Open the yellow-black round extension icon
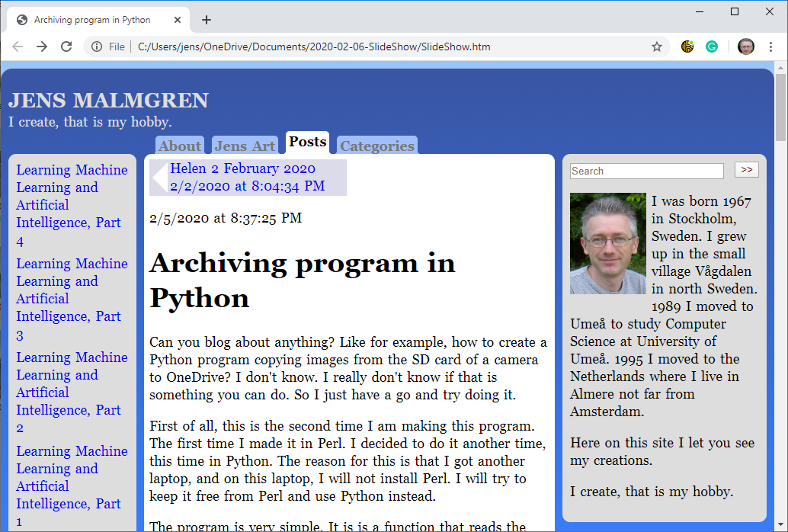Image resolution: width=788 pixels, height=532 pixels. pos(687,46)
